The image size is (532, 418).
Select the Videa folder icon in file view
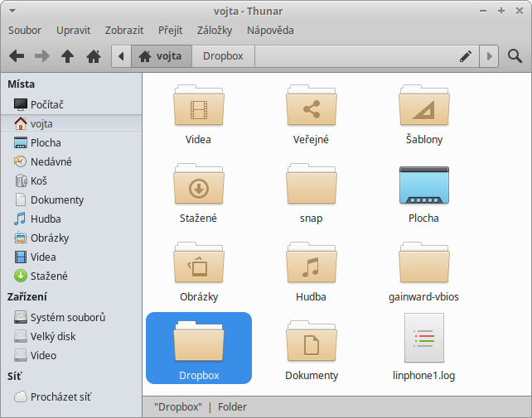[199, 106]
